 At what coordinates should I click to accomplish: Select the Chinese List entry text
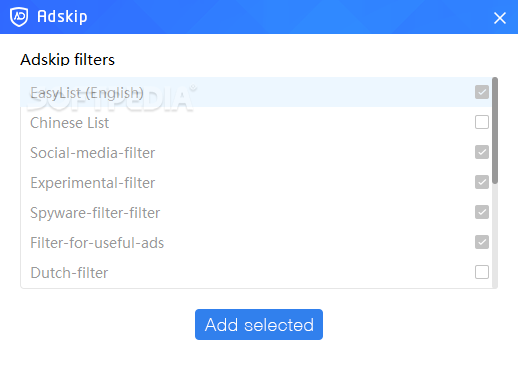coord(69,123)
